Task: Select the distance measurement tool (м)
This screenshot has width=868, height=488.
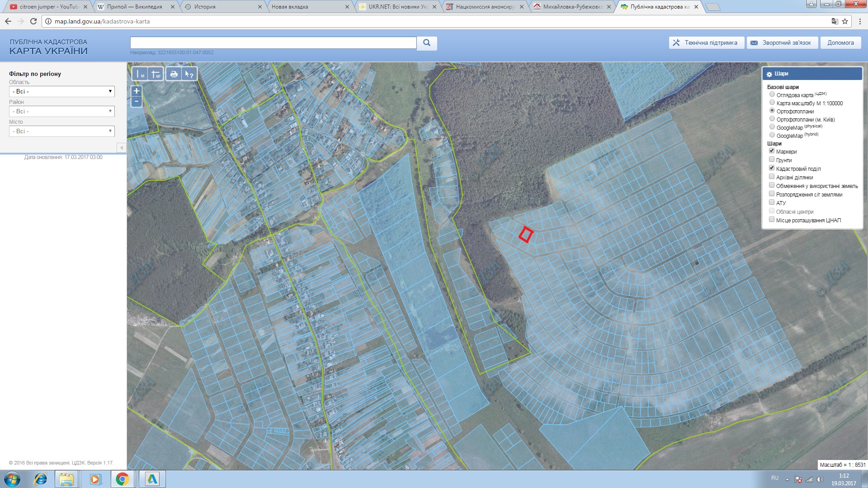Action: (140, 74)
